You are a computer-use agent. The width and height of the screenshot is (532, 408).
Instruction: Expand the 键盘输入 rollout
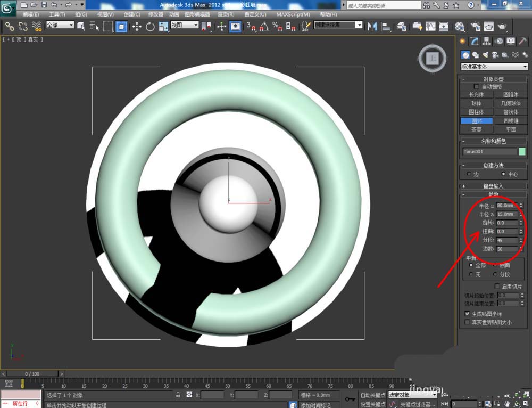coord(493,186)
